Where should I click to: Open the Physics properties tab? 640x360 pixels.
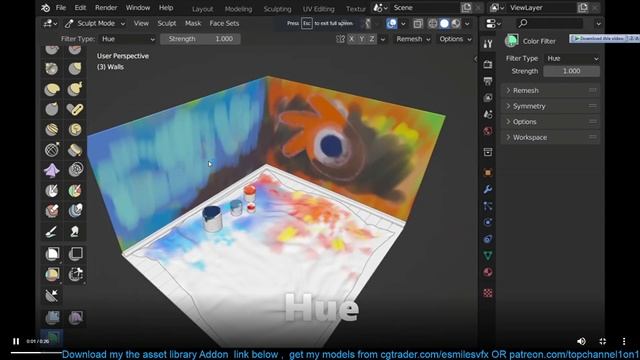[488, 222]
